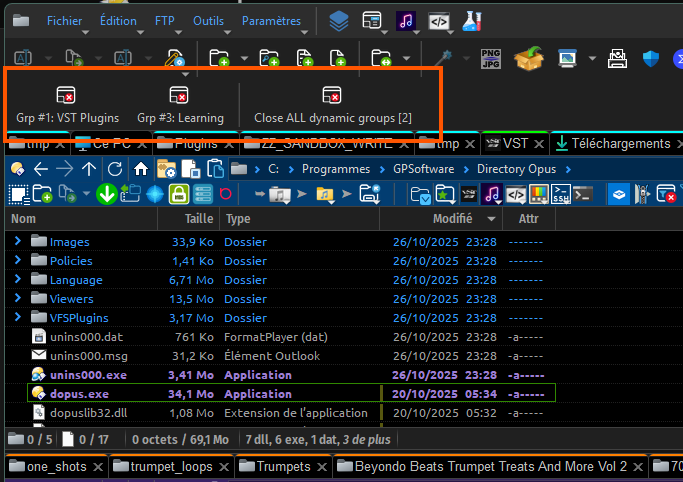Click the refresh icon in navigation bar
Screen dimensions: 683x482
click(115, 168)
